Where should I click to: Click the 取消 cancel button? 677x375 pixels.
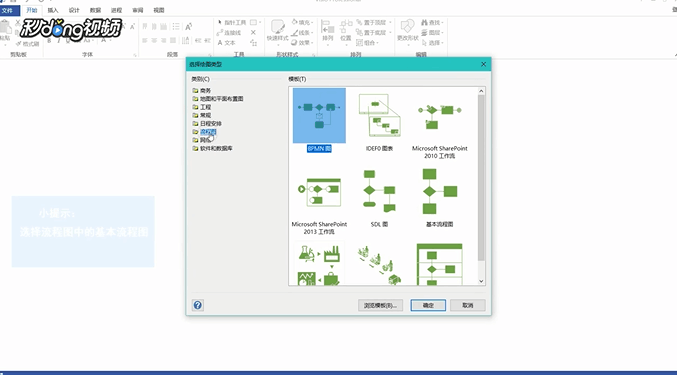(x=468, y=305)
